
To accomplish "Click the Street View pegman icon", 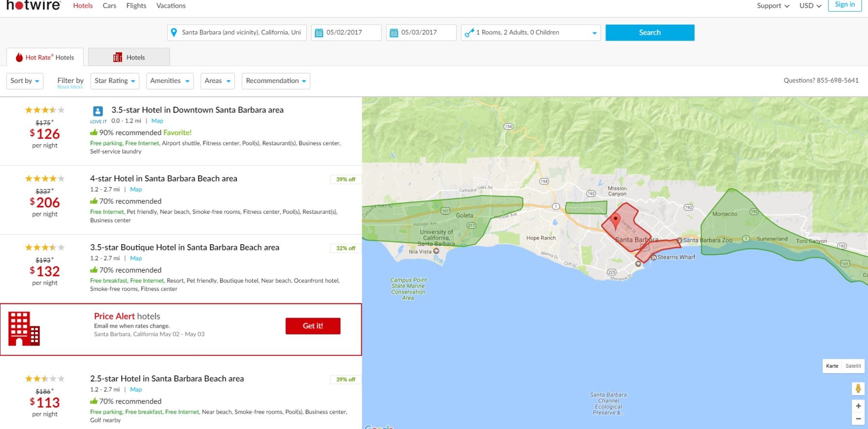I will (858, 388).
